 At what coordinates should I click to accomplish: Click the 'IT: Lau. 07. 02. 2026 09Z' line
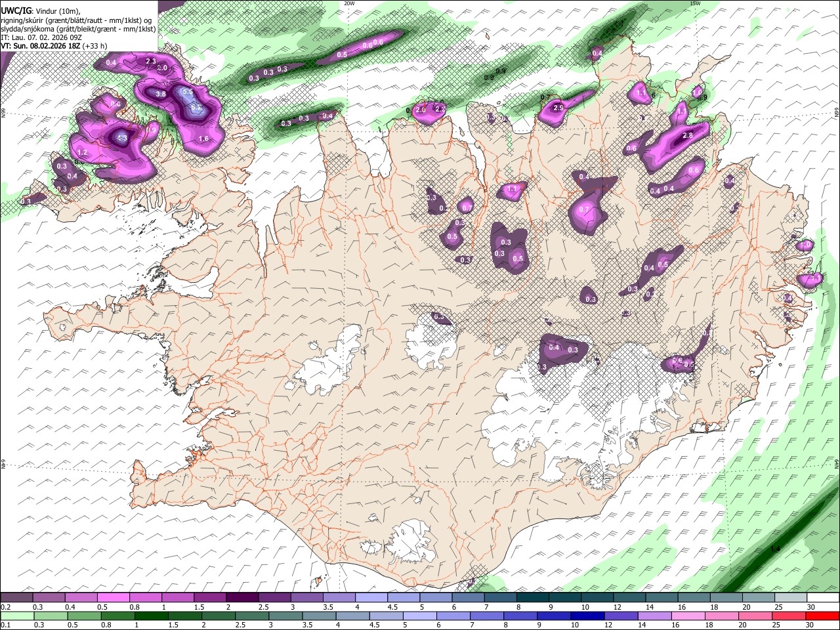pos(41,37)
